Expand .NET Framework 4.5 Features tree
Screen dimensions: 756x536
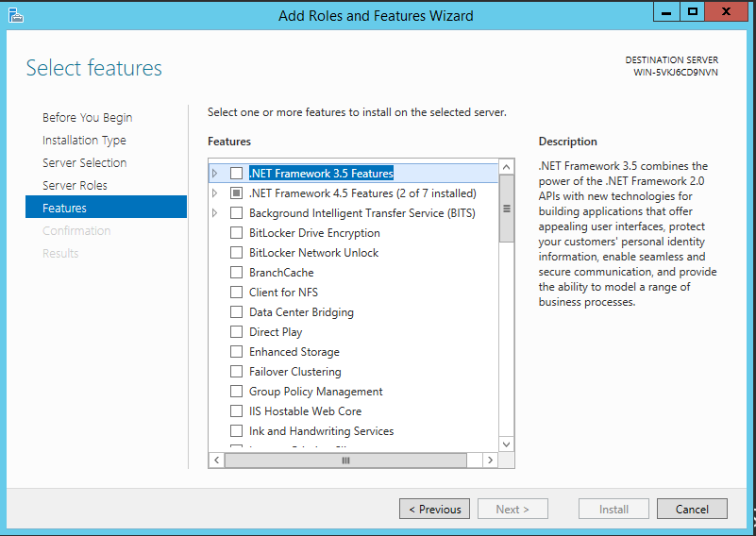[215, 193]
